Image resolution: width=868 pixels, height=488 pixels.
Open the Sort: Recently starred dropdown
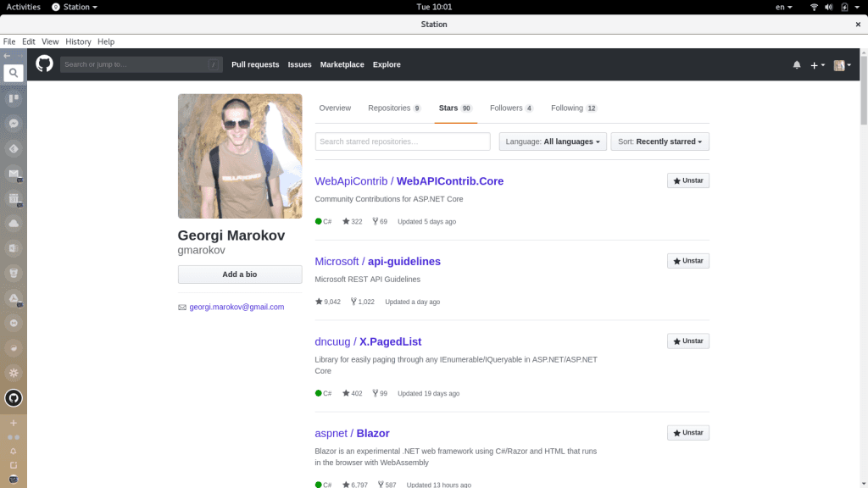pyautogui.click(x=659, y=141)
